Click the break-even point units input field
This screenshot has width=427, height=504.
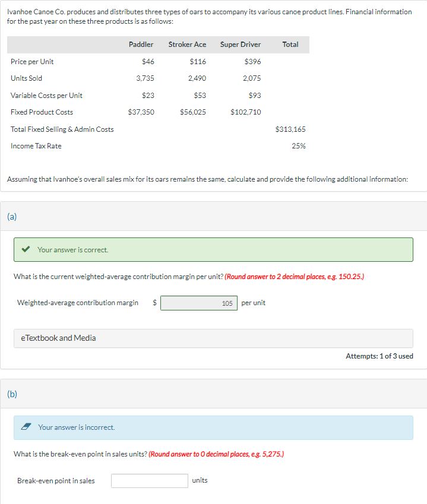tap(150, 480)
